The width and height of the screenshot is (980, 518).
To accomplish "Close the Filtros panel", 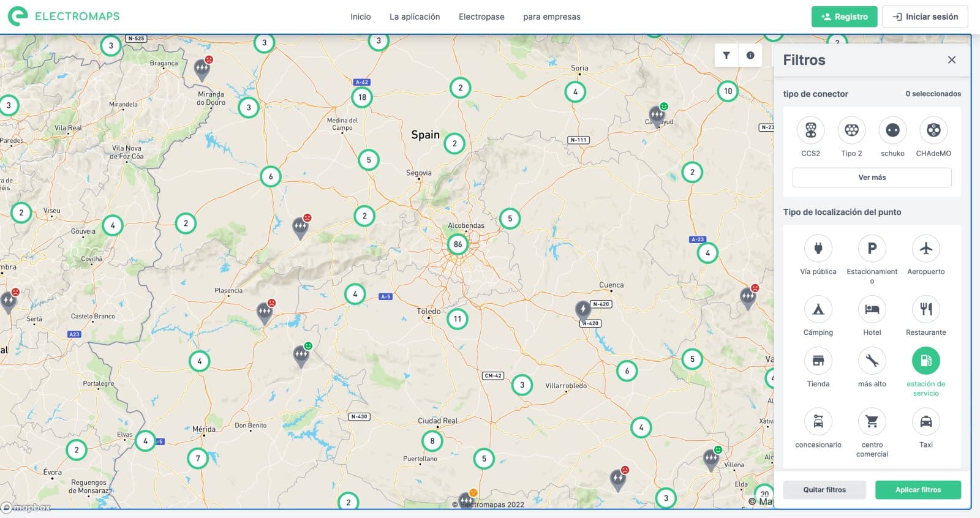I will click(951, 60).
